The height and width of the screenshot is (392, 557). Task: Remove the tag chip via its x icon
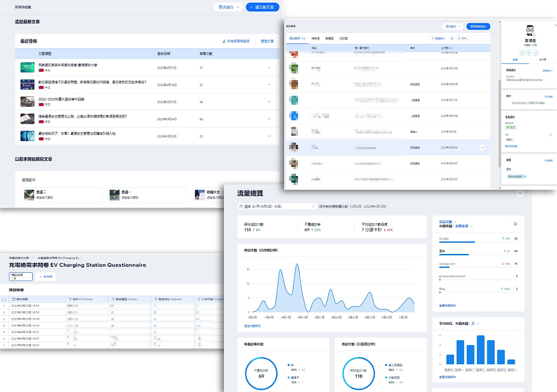(x=525, y=177)
